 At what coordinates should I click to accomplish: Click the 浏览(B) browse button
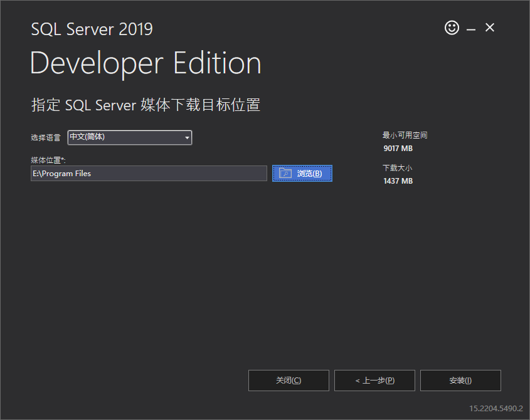coord(302,174)
